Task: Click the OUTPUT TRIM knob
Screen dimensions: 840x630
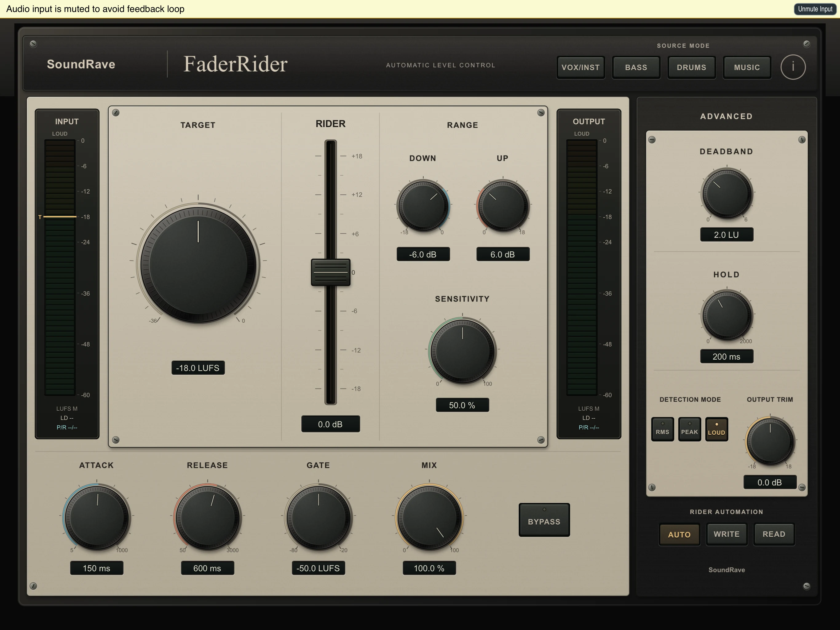Action: click(770, 441)
